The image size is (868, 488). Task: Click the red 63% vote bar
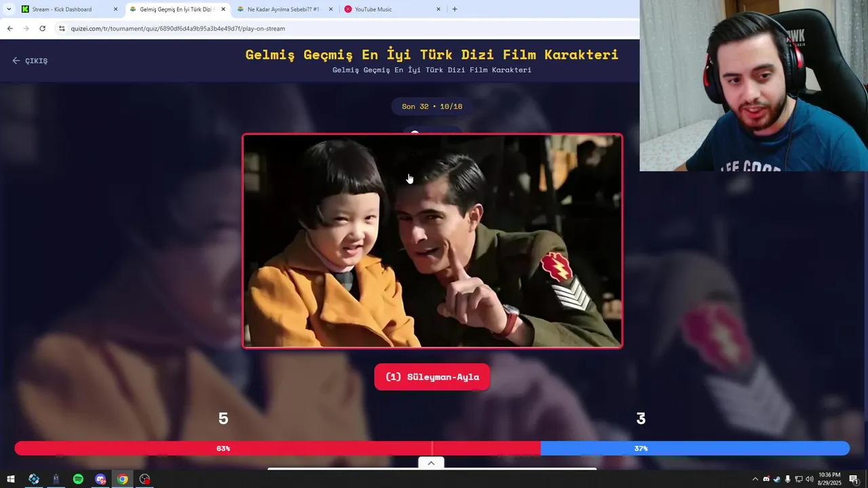277,449
